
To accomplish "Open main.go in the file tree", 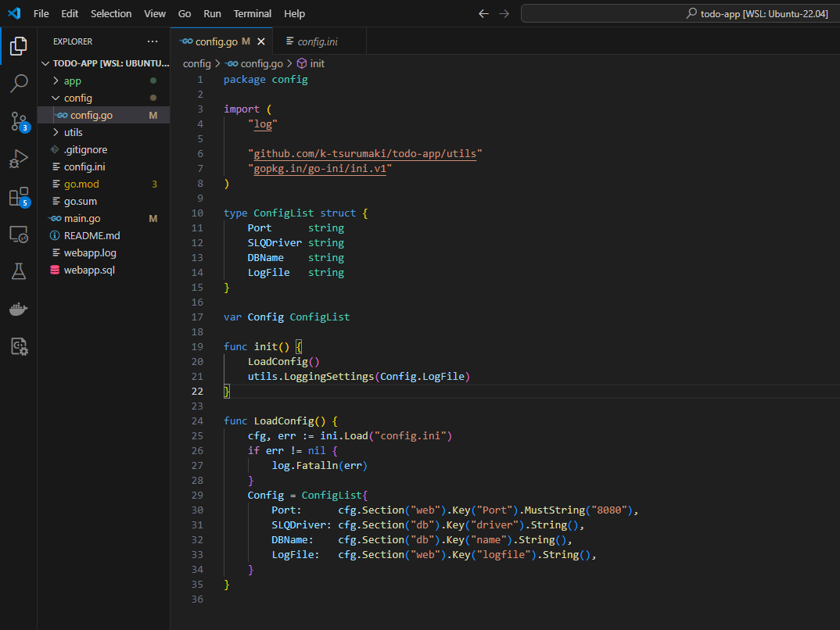I will (x=82, y=218).
